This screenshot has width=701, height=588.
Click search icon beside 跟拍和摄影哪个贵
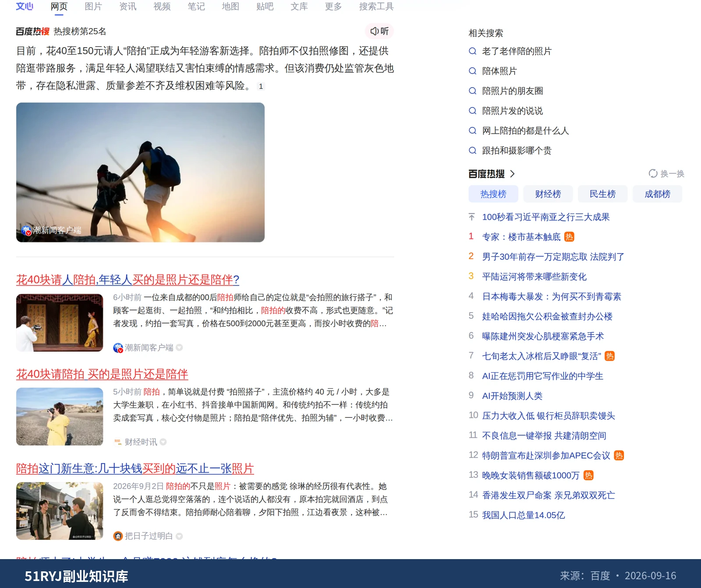coord(472,151)
